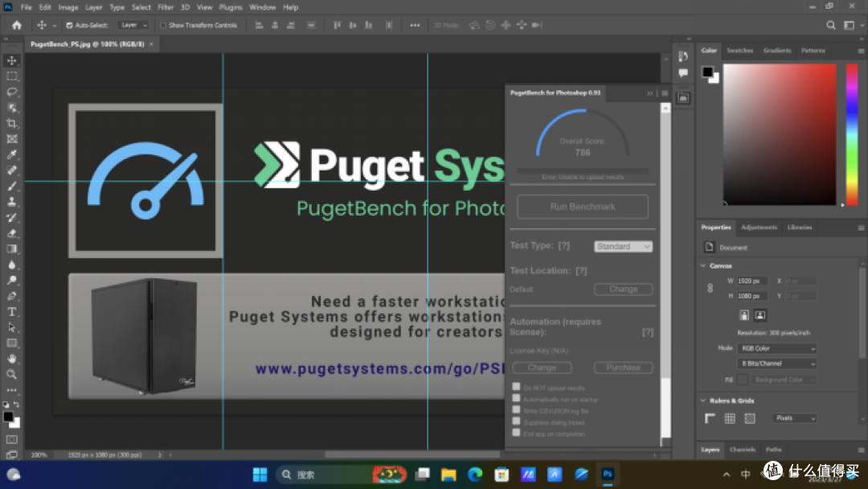This screenshot has width=868, height=489.
Task: Select the Clone Stamp tool
Action: coord(11,202)
